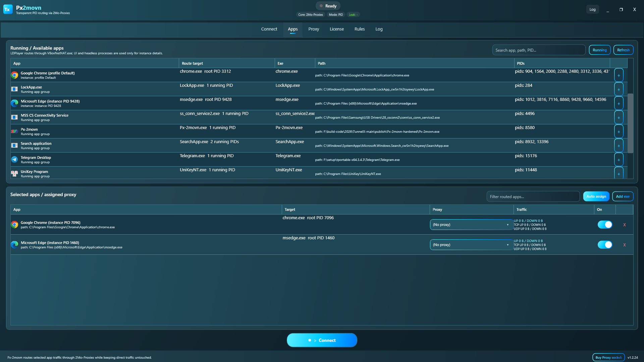Click the Add exe button

623,196
